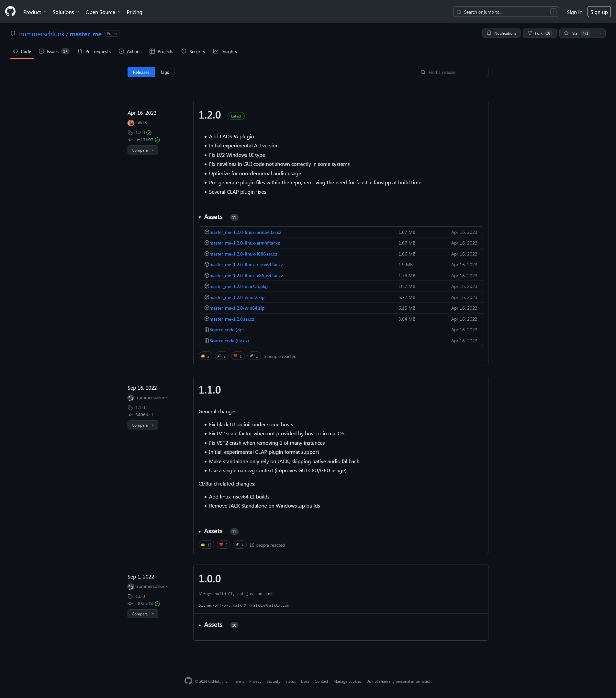616x698 pixels.
Task: Click the Find a release input
Action: pos(453,72)
